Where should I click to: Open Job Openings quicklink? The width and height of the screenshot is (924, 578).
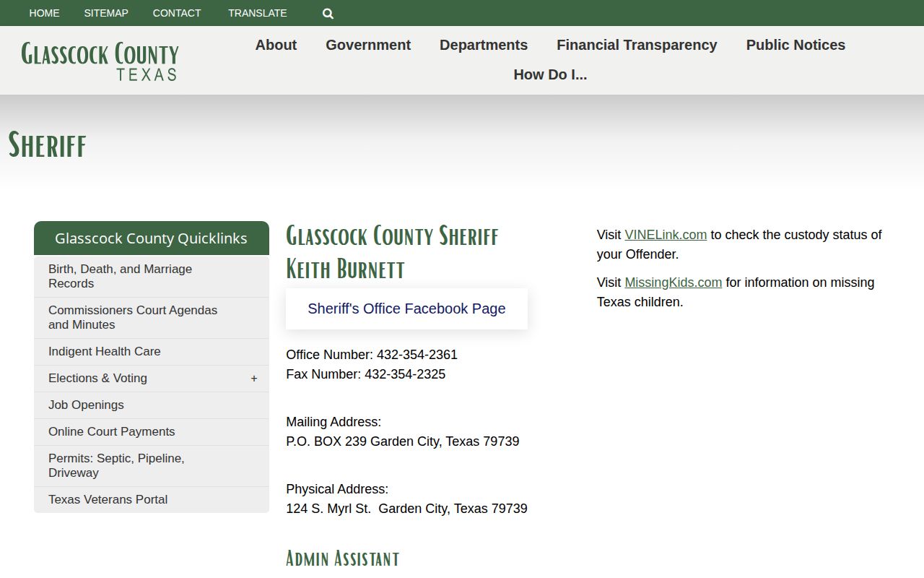(152, 405)
